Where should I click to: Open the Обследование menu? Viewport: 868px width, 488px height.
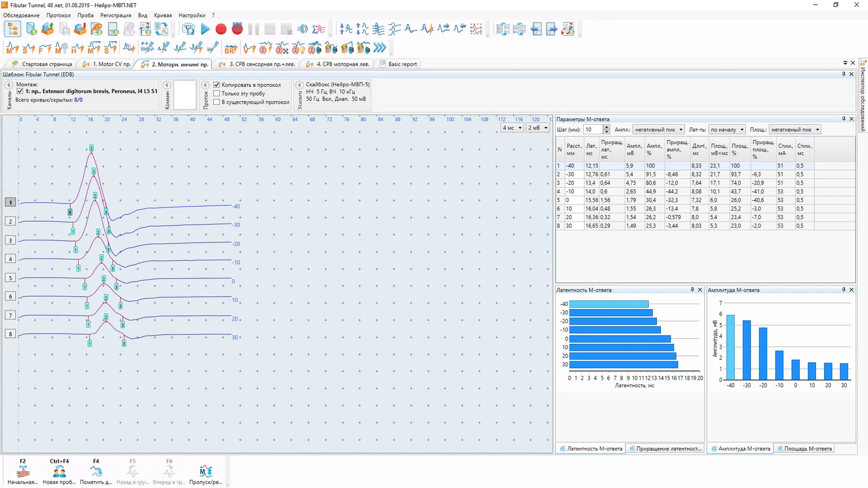tap(21, 15)
